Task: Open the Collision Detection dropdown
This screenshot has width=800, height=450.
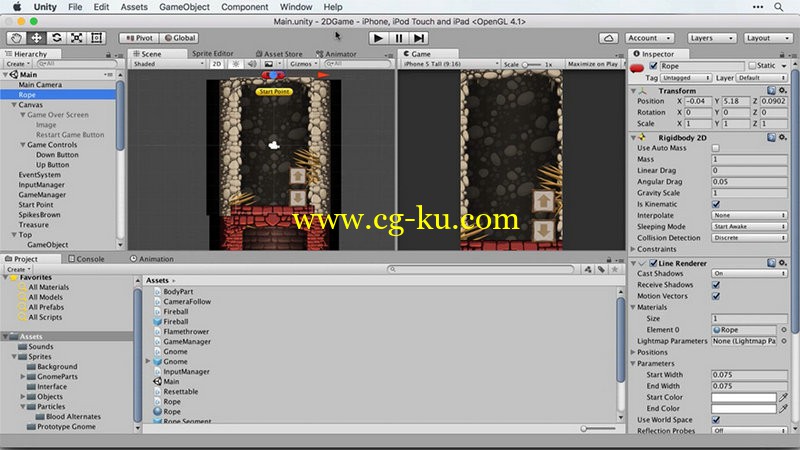Action: coord(749,238)
